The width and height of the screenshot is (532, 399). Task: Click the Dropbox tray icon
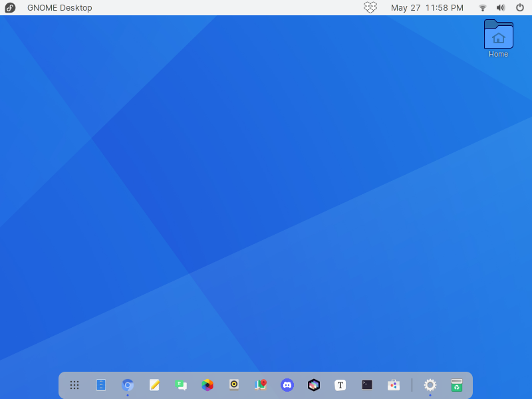pyautogui.click(x=370, y=7)
